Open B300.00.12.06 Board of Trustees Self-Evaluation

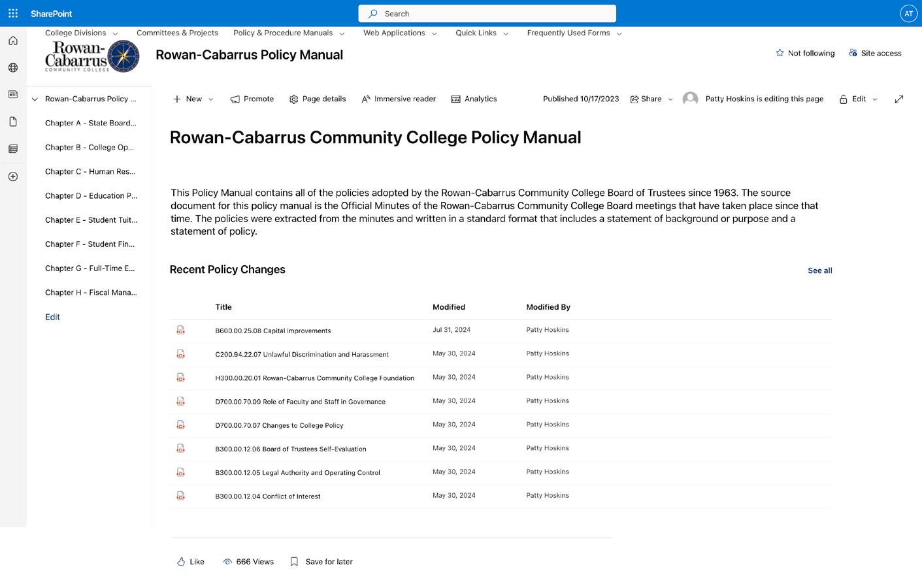(291, 449)
